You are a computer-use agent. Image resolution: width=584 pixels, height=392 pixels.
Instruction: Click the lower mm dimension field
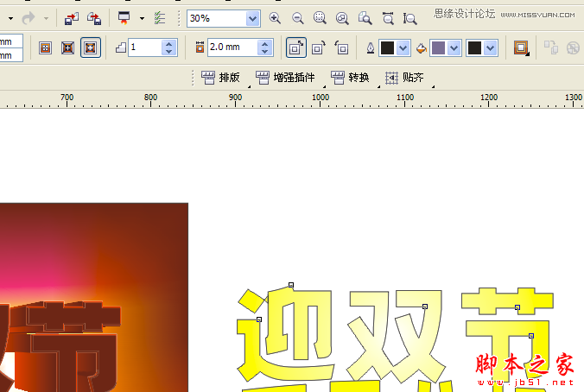(11, 55)
